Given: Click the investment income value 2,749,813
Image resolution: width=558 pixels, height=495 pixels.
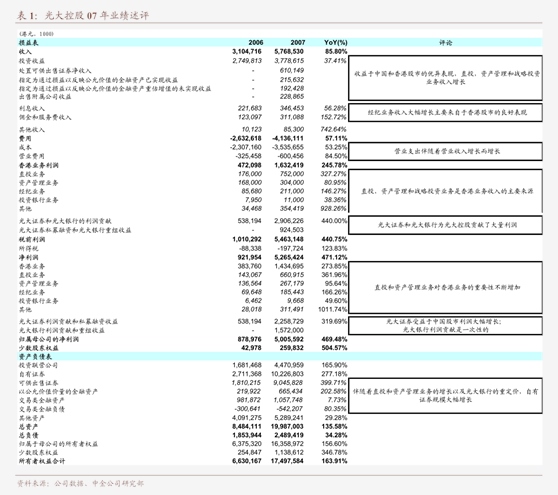Looking at the screenshot, I should tap(247, 61).
